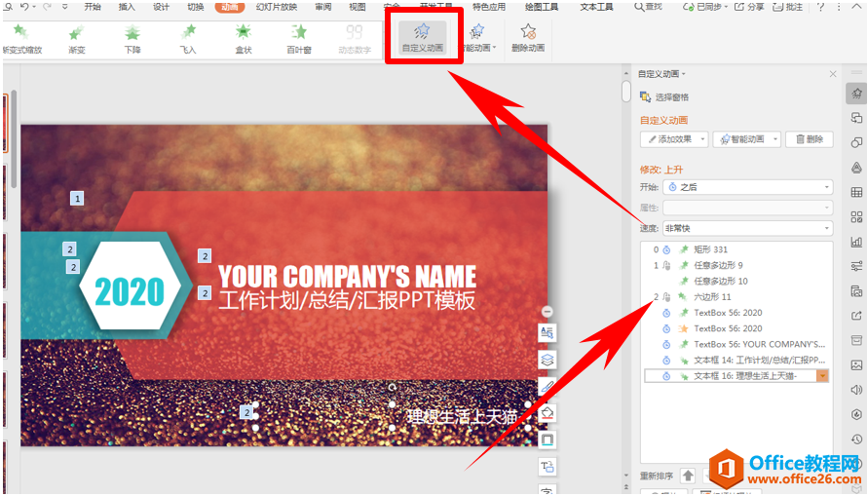Select 任意多边形 10 in animation list
This screenshot has height=496, width=868.
click(x=736, y=282)
